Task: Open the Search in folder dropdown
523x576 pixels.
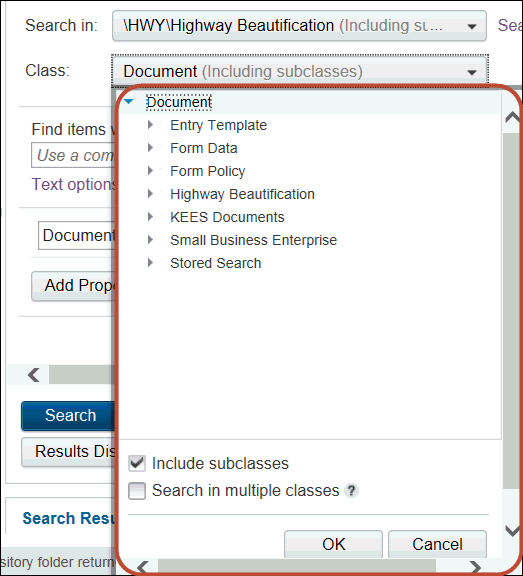Action: (472, 26)
